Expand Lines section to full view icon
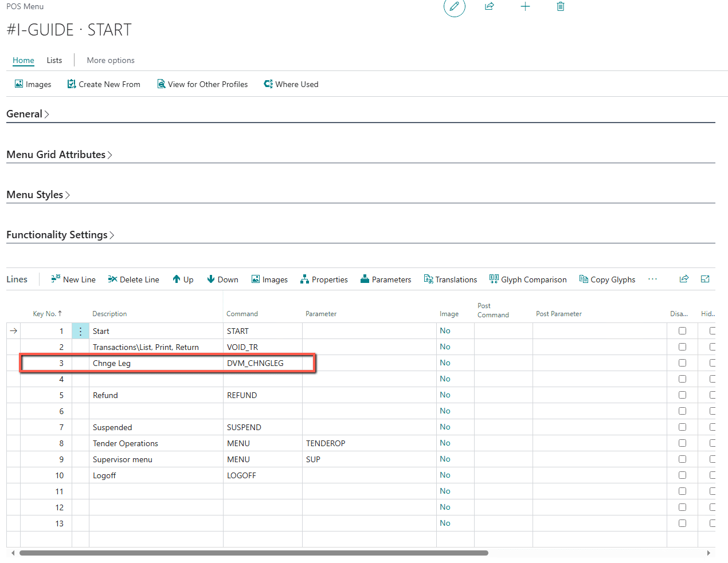 [x=705, y=279]
